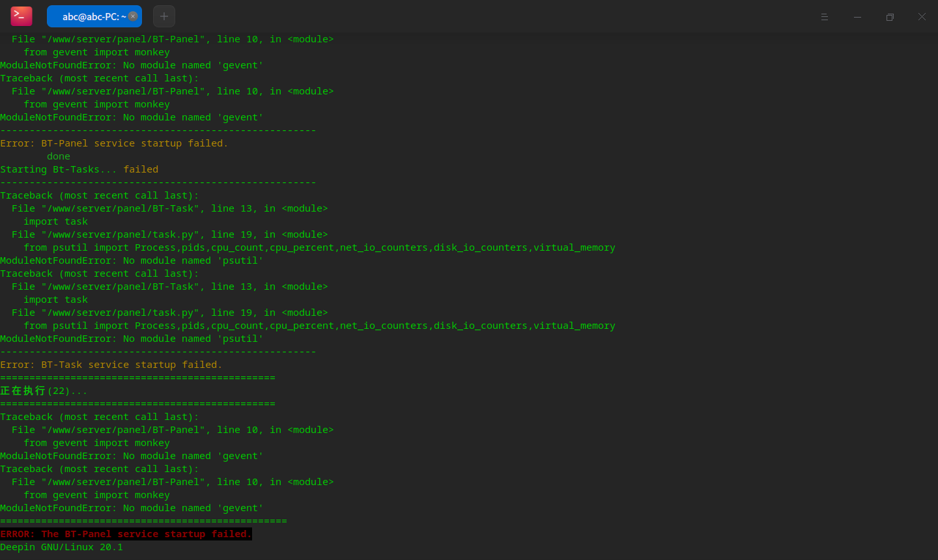
Task: Restore down the terminal window
Action: pyautogui.click(x=890, y=17)
